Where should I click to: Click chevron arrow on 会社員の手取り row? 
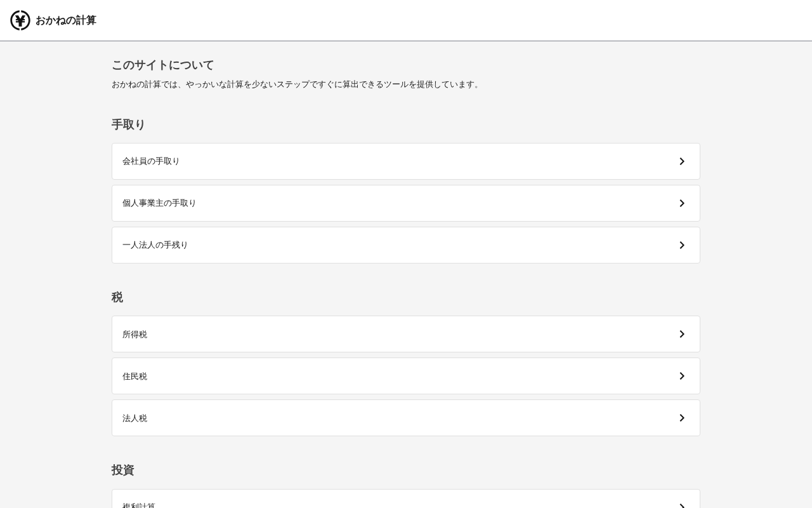(682, 161)
